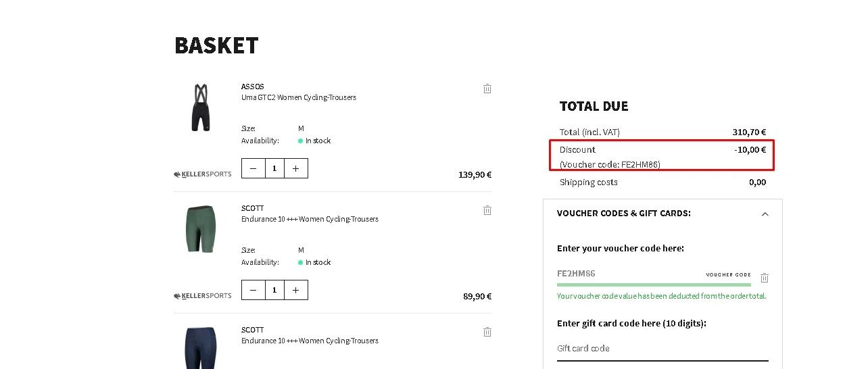Click the voucher code field containing FE2HM86

pyautogui.click(x=629, y=274)
